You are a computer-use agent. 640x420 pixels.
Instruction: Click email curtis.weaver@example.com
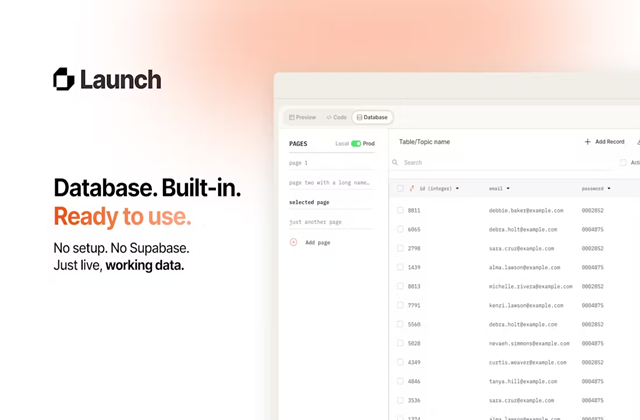(528, 362)
